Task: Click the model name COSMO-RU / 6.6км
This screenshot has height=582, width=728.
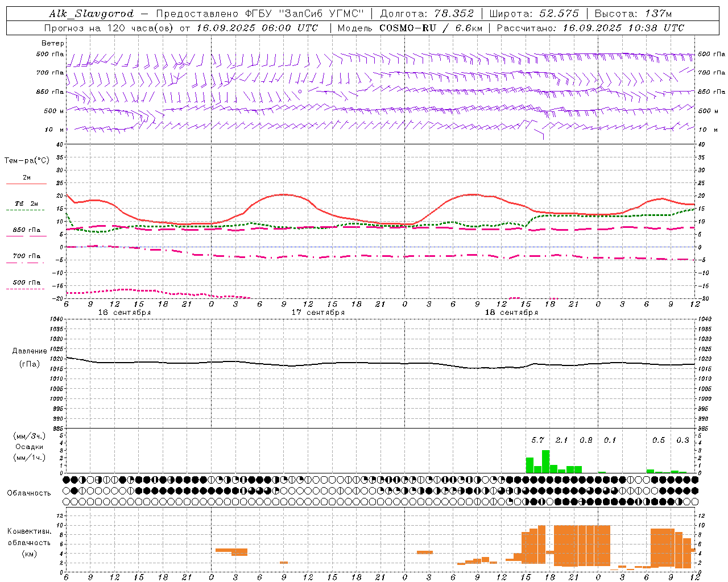Action: 431,28
